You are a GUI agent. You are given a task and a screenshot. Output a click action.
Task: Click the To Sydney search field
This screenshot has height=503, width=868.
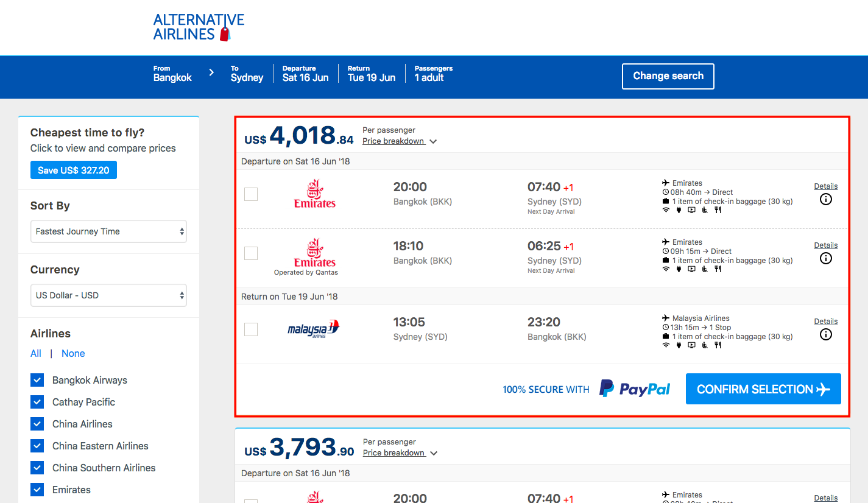point(247,74)
